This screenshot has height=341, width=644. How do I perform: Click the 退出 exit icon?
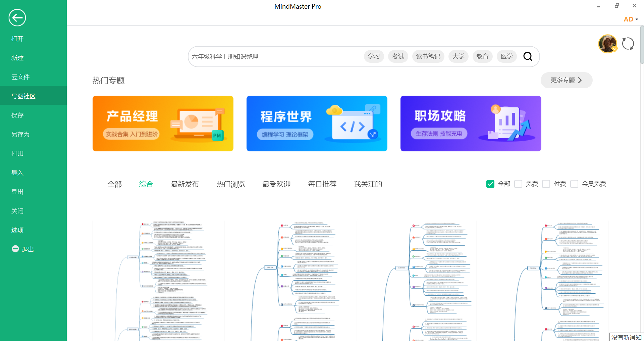[x=15, y=249]
